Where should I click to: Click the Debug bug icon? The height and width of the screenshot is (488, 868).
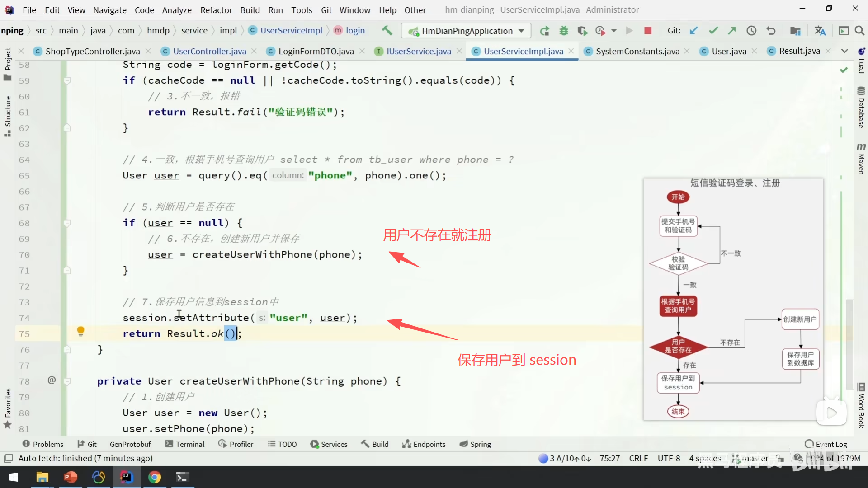coord(563,31)
